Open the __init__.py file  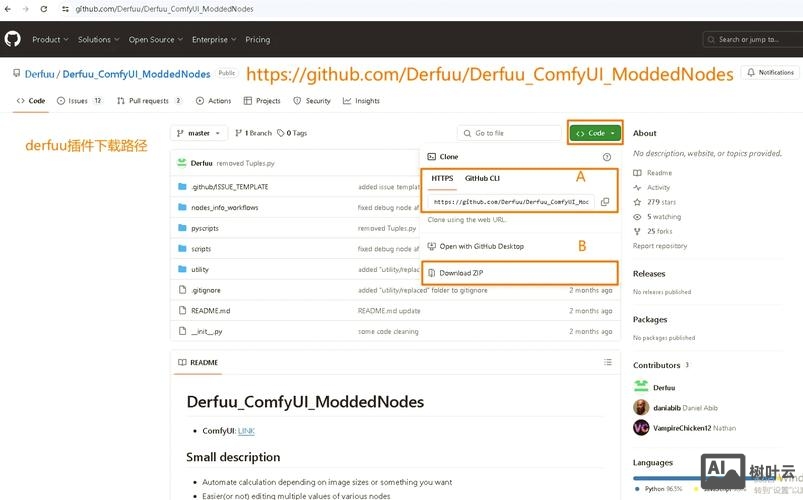[x=206, y=331]
